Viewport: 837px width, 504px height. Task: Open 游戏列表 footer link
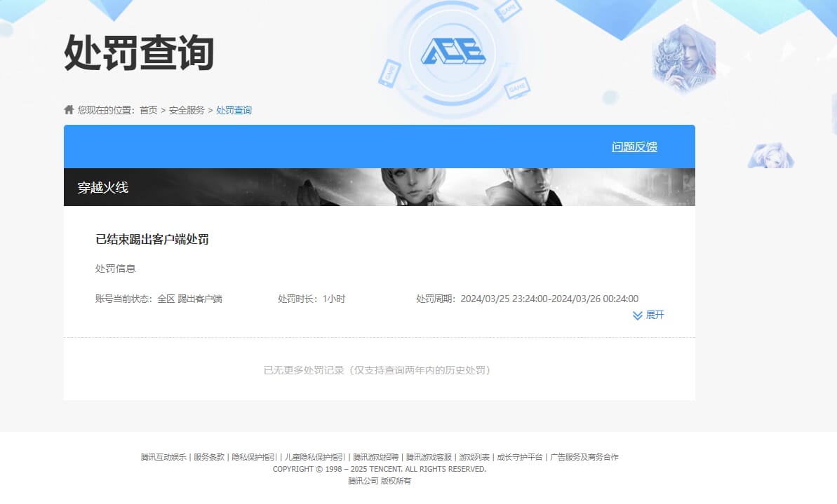pyautogui.click(x=474, y=457)
